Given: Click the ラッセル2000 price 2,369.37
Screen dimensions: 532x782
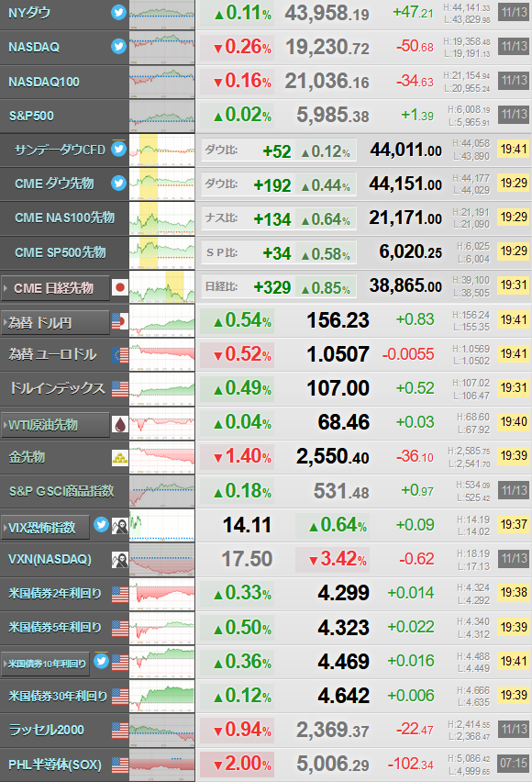Looking at the screenshot, I should coord(333,730).
